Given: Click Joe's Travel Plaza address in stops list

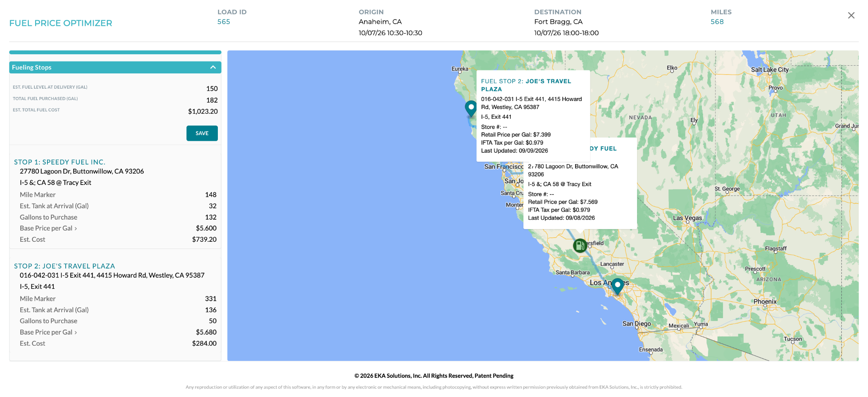Looking at the screenshot, I should point(112,275).
